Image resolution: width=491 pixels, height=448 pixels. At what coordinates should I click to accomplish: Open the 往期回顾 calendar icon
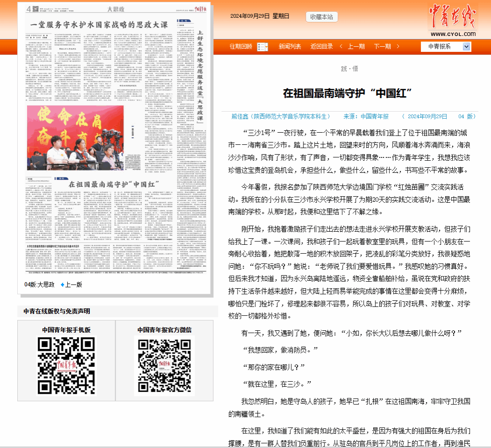(262, 47)
